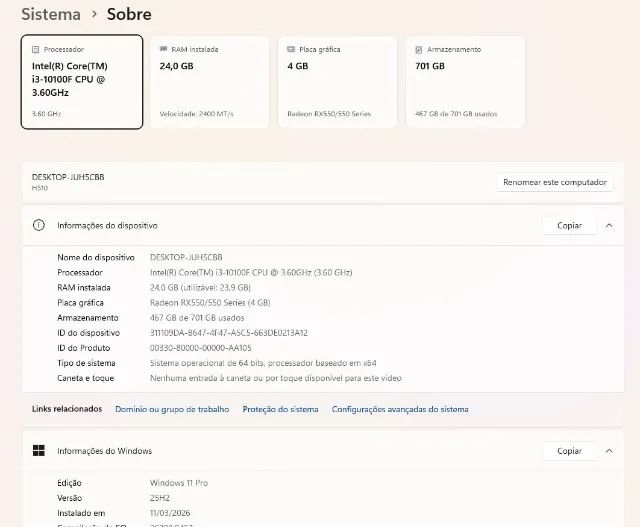Click the Sistema operacional de 64 bits value

(263, 363)
